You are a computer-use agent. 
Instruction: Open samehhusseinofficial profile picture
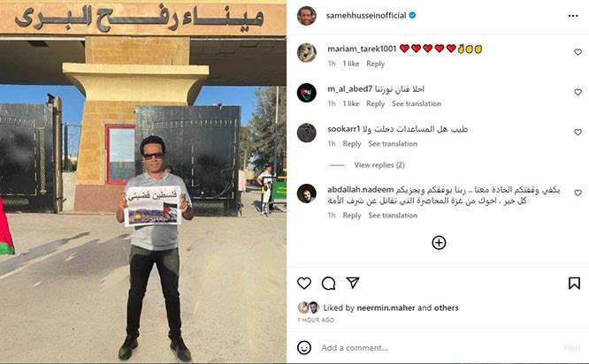click(307, 16)
